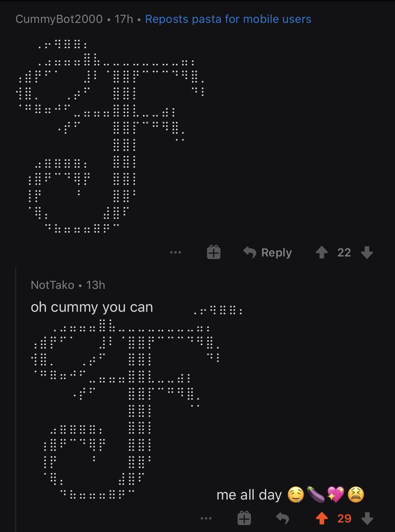
Task: Open more options for CummyBot2000's comment
Action: click(176, 253)
